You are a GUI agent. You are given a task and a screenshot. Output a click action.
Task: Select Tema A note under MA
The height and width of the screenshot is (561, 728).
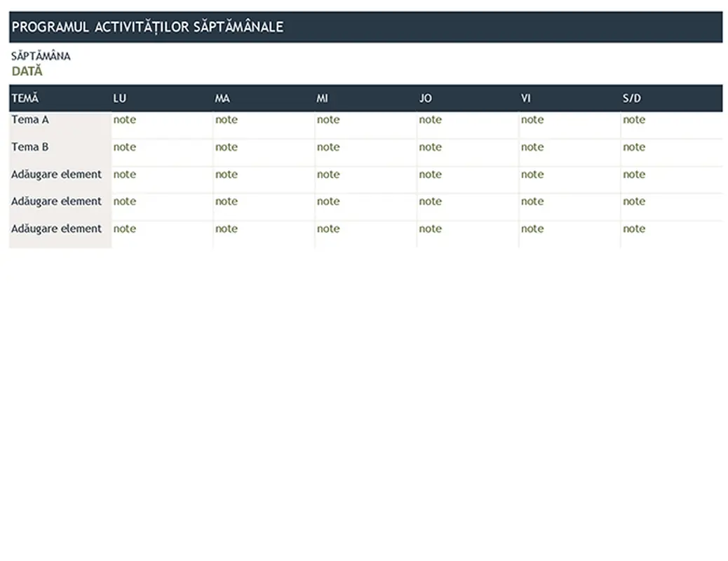[227, 120]
